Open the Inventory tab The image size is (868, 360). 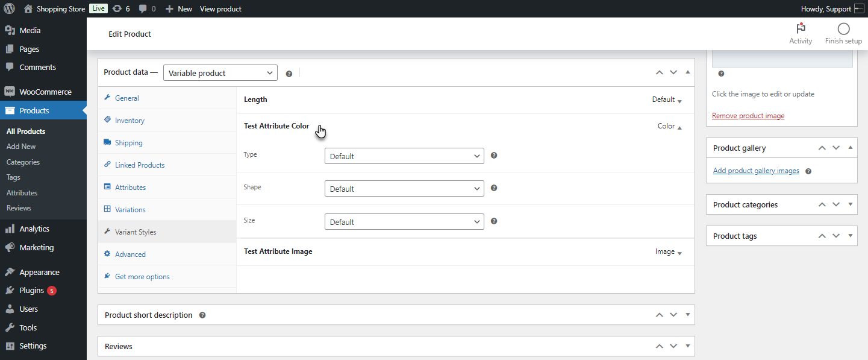click(x=167, y=121)
